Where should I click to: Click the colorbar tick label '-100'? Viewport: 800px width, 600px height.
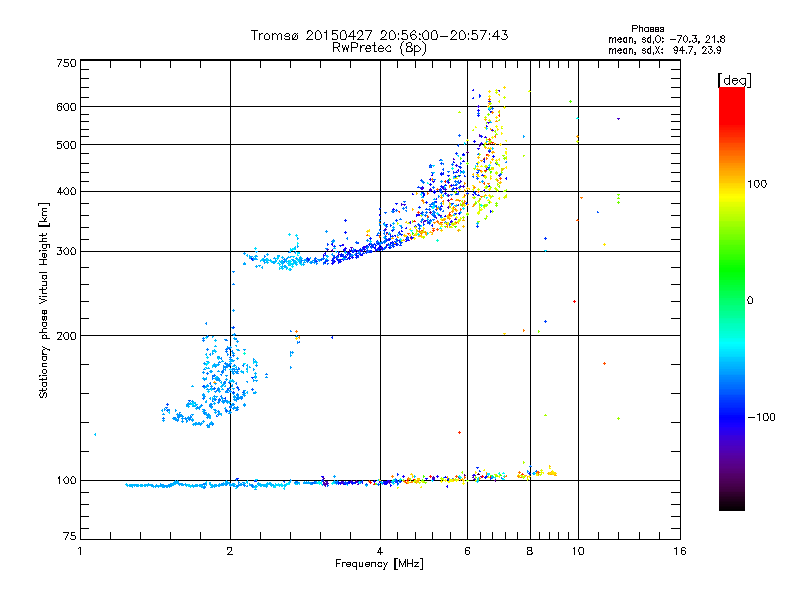[x=761, y=417]
